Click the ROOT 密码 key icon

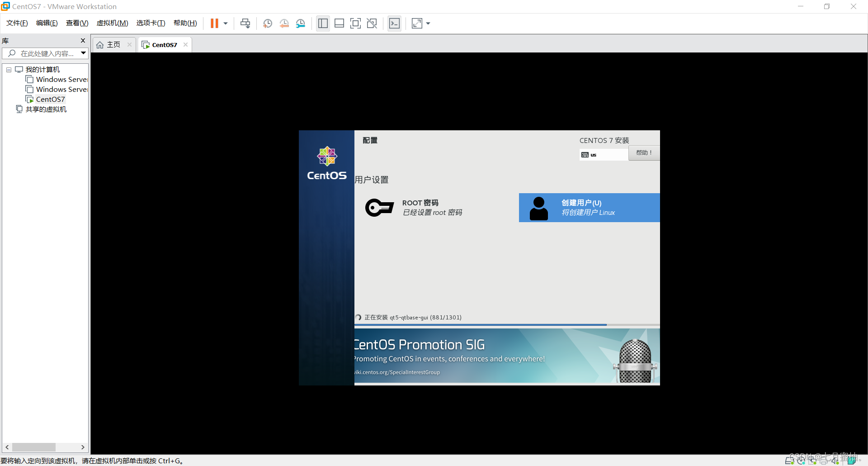[x=379, y=208]
